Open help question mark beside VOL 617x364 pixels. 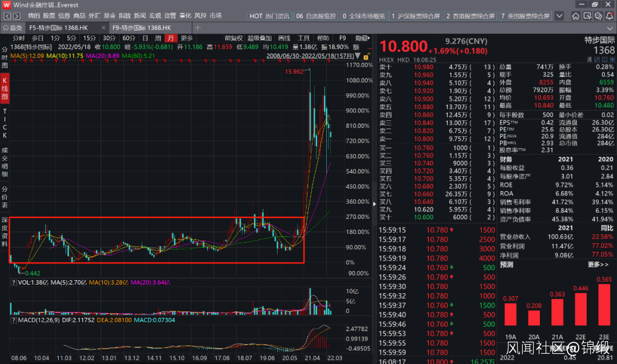pyautogui.click(x=13, y=282)
